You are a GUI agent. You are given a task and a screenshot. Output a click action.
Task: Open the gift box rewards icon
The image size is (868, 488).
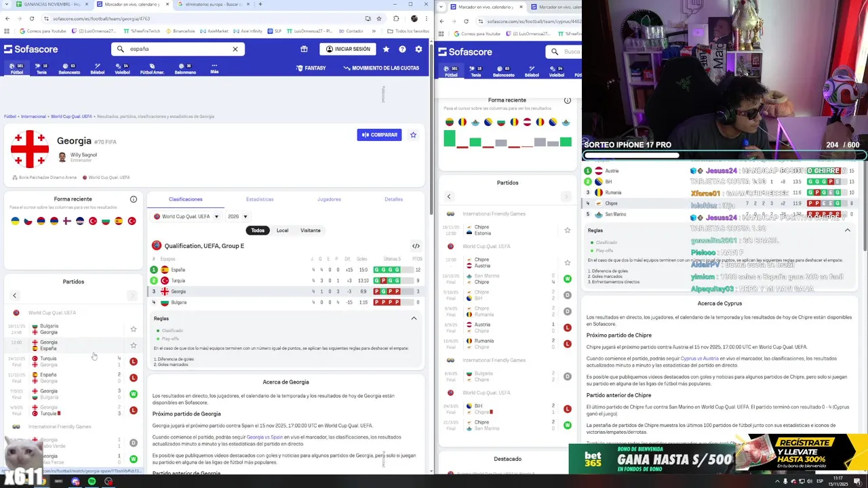(x=304, y=49)
